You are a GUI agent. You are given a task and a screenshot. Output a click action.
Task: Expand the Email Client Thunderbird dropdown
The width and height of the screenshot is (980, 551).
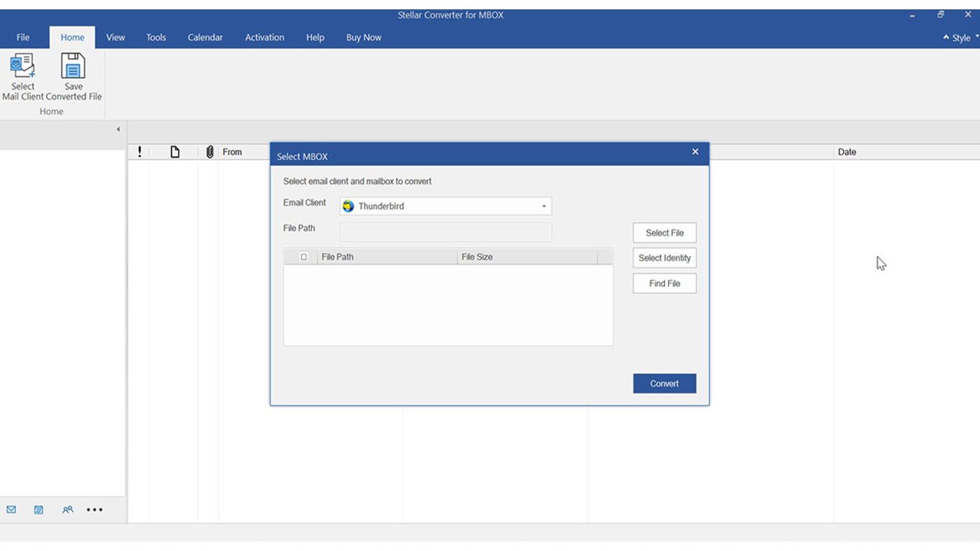click(446, 206)
